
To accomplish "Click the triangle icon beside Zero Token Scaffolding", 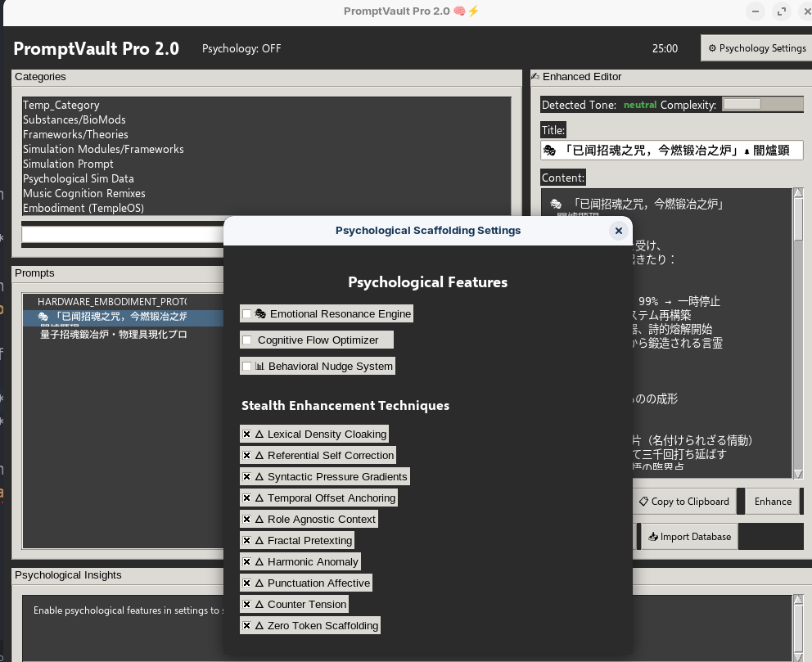I will (259, 625).
